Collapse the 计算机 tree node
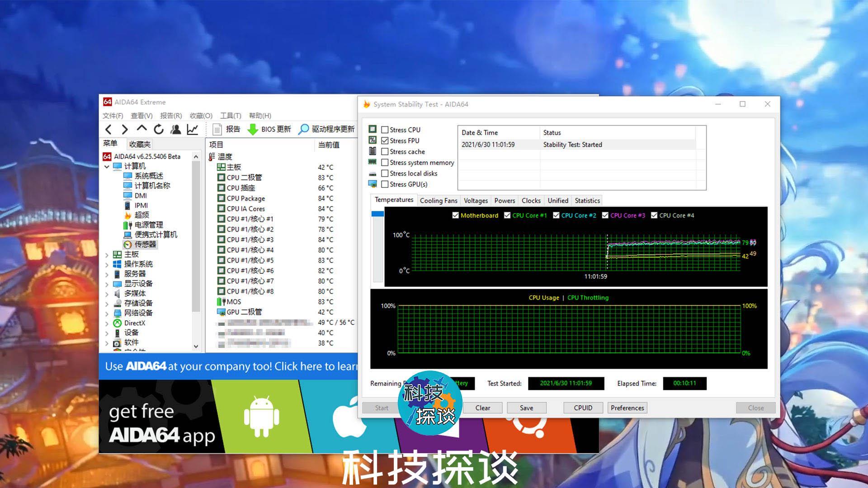Screen dimensions: 868x488 tap(107, 166)
